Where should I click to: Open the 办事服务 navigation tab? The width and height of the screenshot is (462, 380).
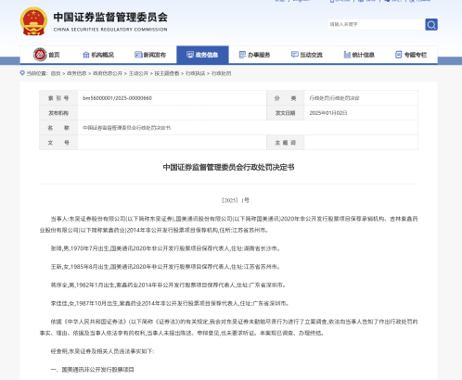click(255, 55)
